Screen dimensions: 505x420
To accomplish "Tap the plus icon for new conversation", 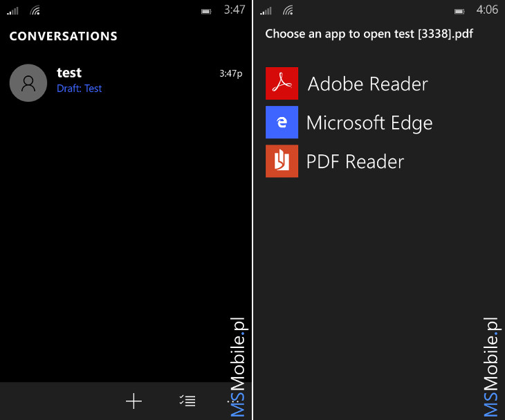I will click(x=134, y=401).
